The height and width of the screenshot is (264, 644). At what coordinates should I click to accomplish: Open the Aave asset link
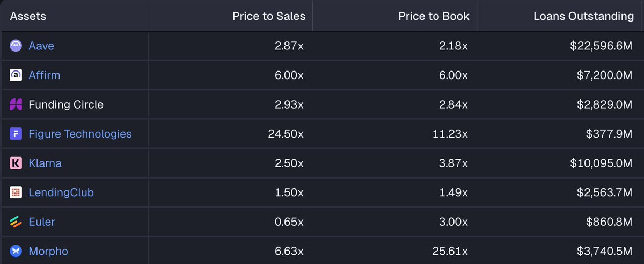point(41,46)
